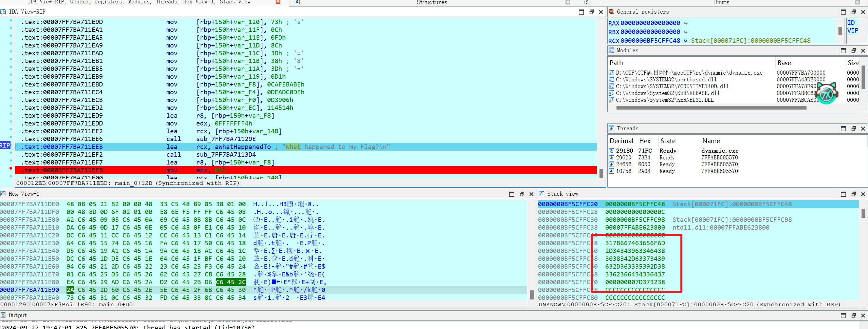Click the IDA View vertical scrollbar thumb
Image resolution: width=868 pixels, height=329 pixels.
pyautogui.click(x=601, y=173)
